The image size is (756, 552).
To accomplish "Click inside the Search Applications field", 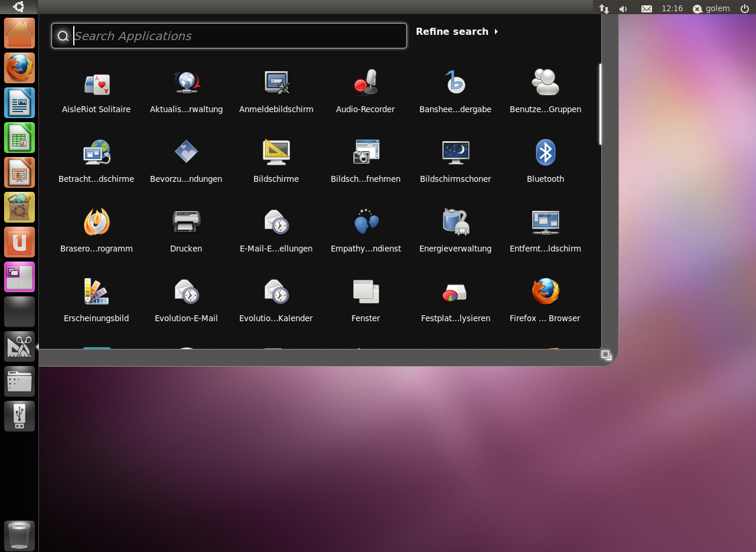I will (229, 35).
